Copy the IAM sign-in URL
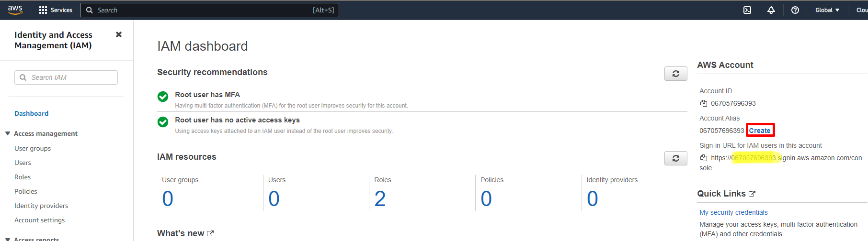This screenshot has height=241, width=868. (703, 158)
